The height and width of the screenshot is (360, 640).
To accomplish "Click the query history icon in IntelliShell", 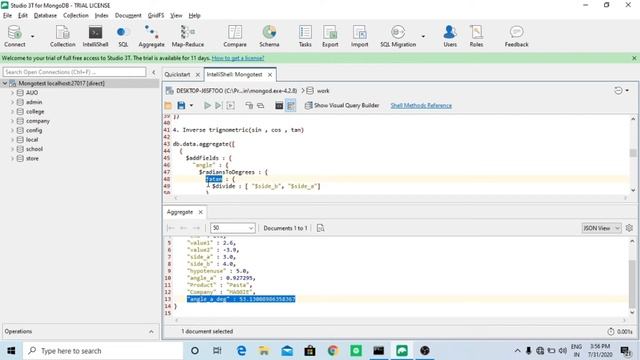I will coord(618,91).
